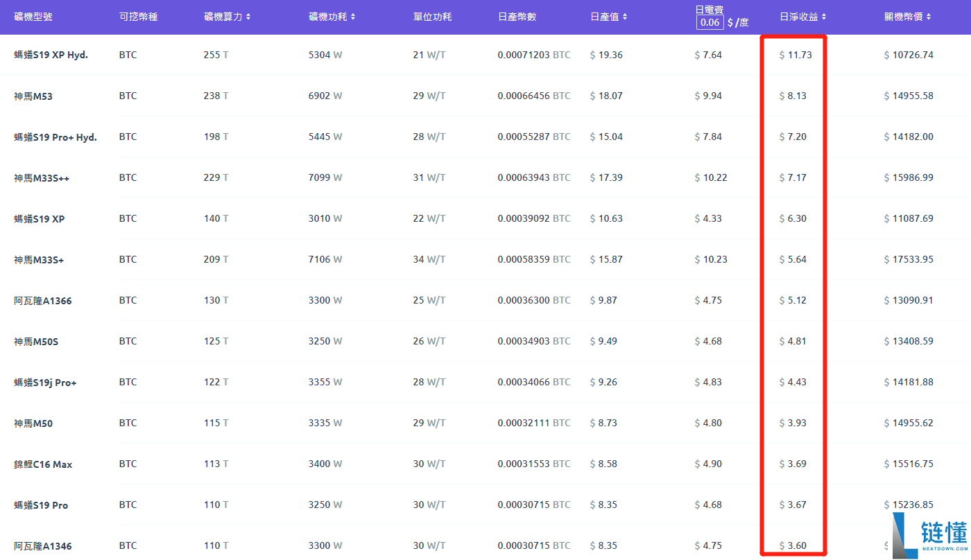Select the 21 W/T efficiency cell

(x=429, y=55)
